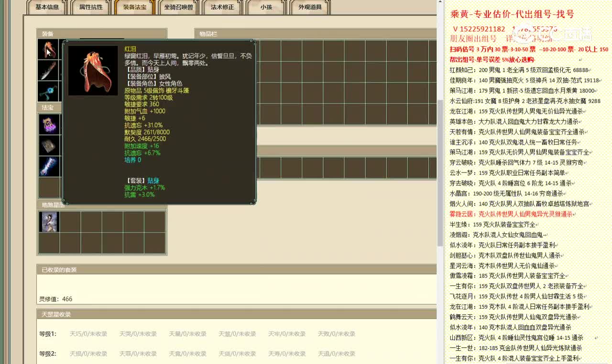Click the 耐久 2466/2500 line

point(145,139)
